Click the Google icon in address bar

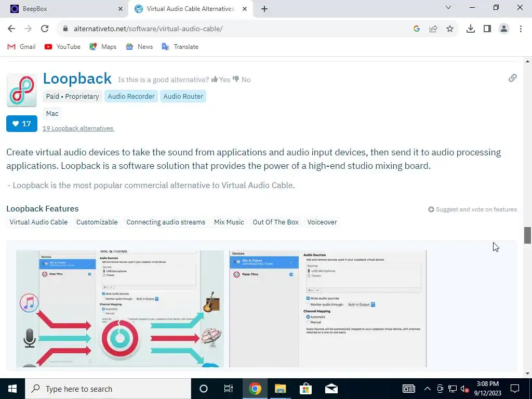(x=417, y=29)
